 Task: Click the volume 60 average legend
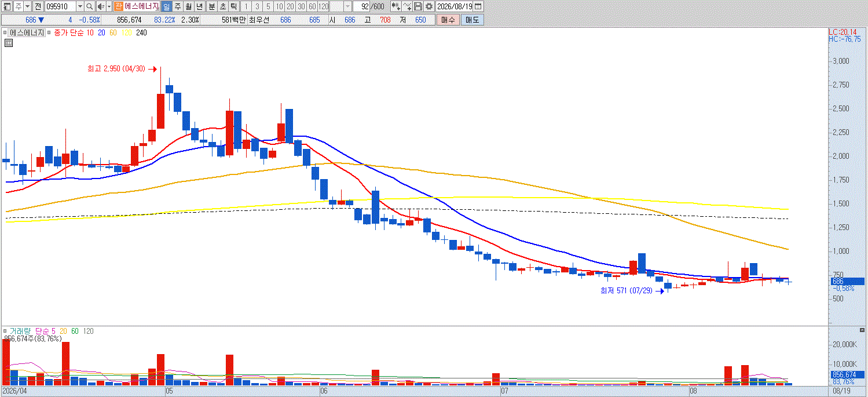point(75,331)
